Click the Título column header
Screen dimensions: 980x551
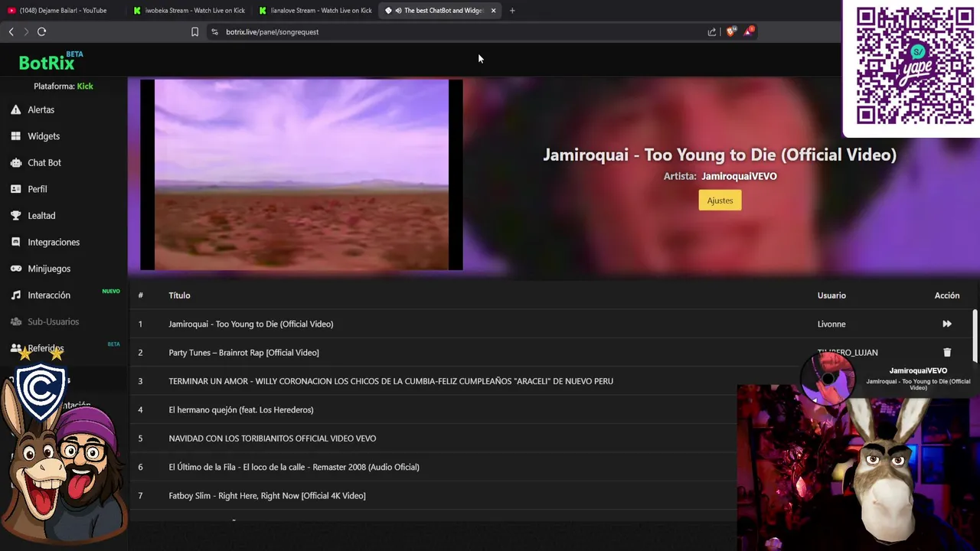179,295
